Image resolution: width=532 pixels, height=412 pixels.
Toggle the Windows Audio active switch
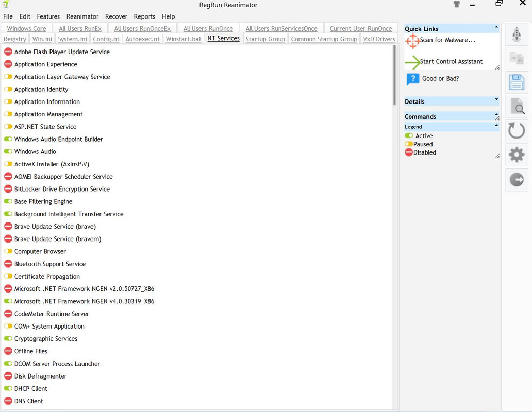click(x=8, y=151)
